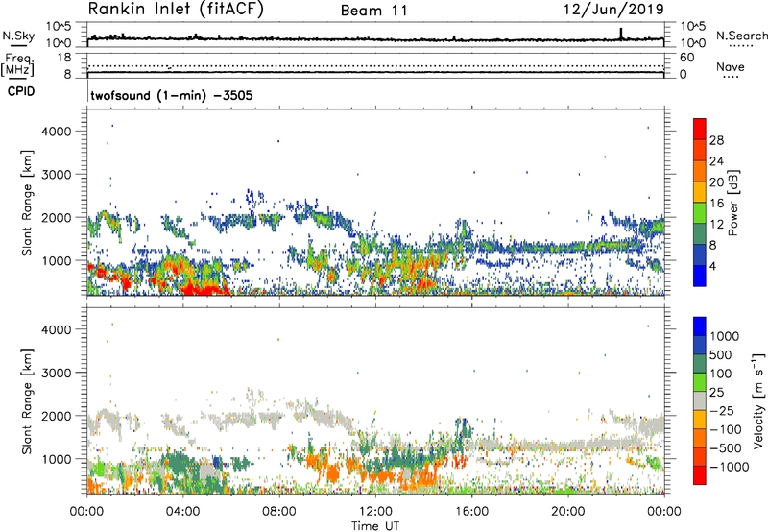768x532 pixels.
Task: Click the 'N.Sky' legend label
Action: 18,36
